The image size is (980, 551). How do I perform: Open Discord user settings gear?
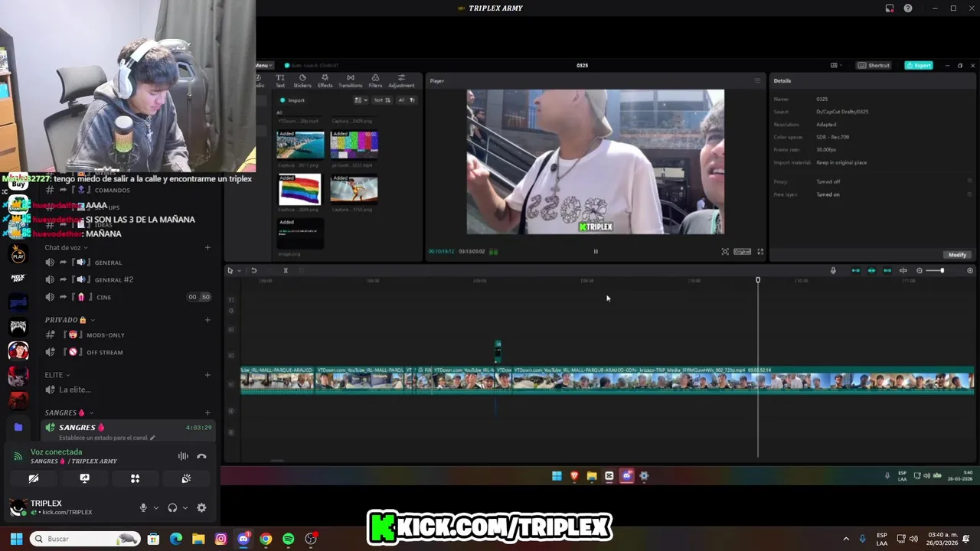tap(201, 507)
